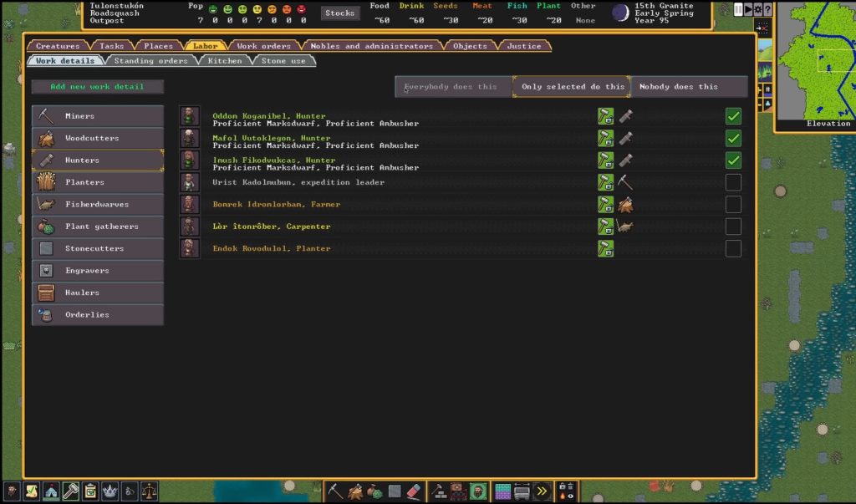
Task: Uncheck Imush Fikodvukcas hunter assignment
Action: (733, 160)
